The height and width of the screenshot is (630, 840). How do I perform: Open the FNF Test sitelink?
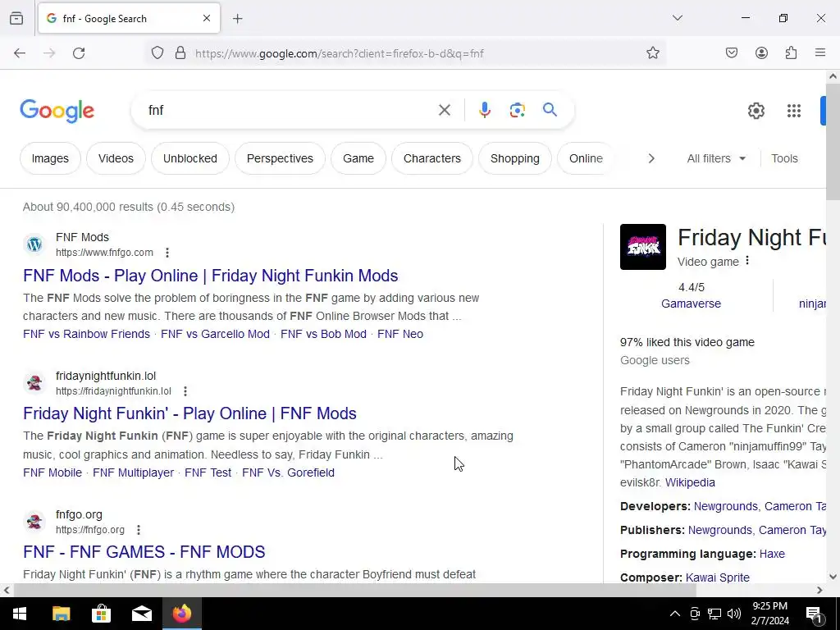pos(208,472)
